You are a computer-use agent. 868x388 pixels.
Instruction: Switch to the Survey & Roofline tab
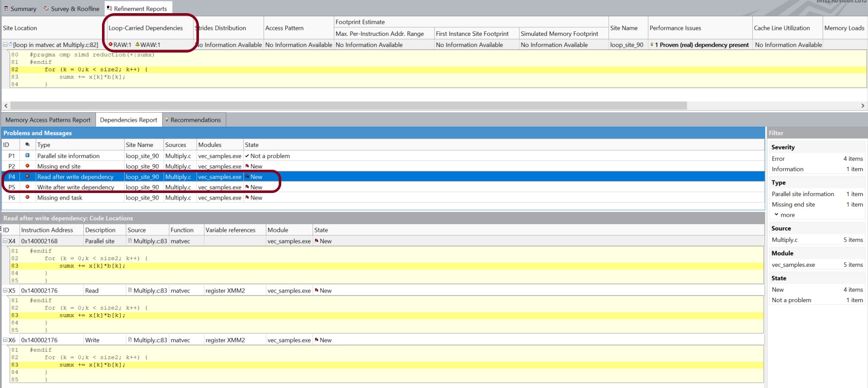[71, 9]
